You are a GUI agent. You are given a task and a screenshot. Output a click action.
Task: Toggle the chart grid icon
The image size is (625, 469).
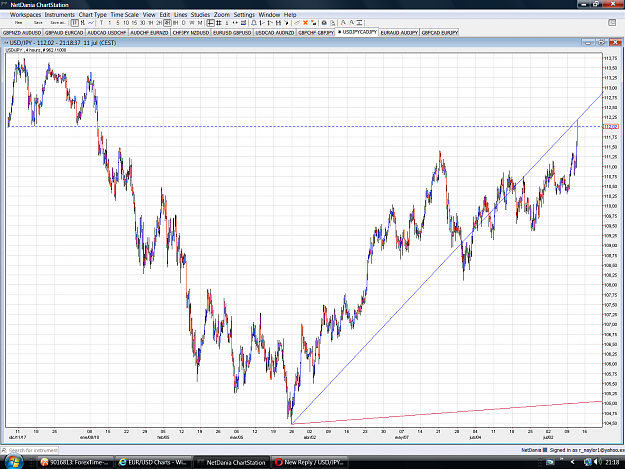coord(218,23)
